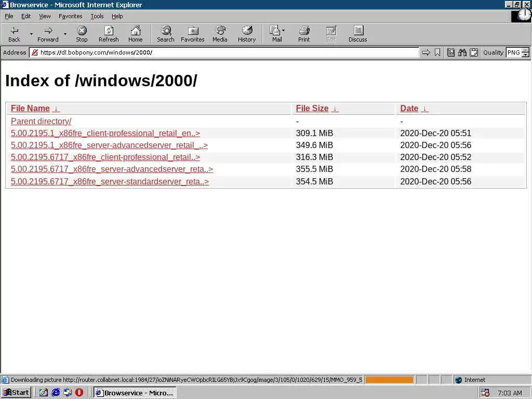Screen dimensions: 532x399
Task: Open 5.00.2195.6717 server-advancedserver link
Action: pyautogui.click(x=112, y=169)
